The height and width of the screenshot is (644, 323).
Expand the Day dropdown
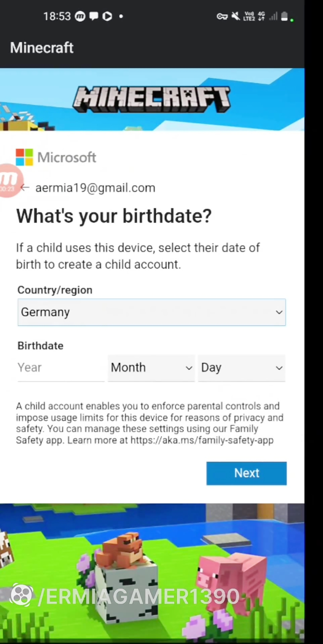coord(242,368)
